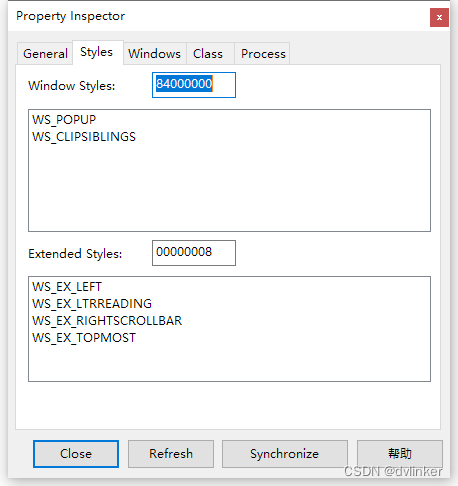Click the Synchronize button
Viewport: 458px width, 486px height.
pyautogui.click(x=285, y=454)
